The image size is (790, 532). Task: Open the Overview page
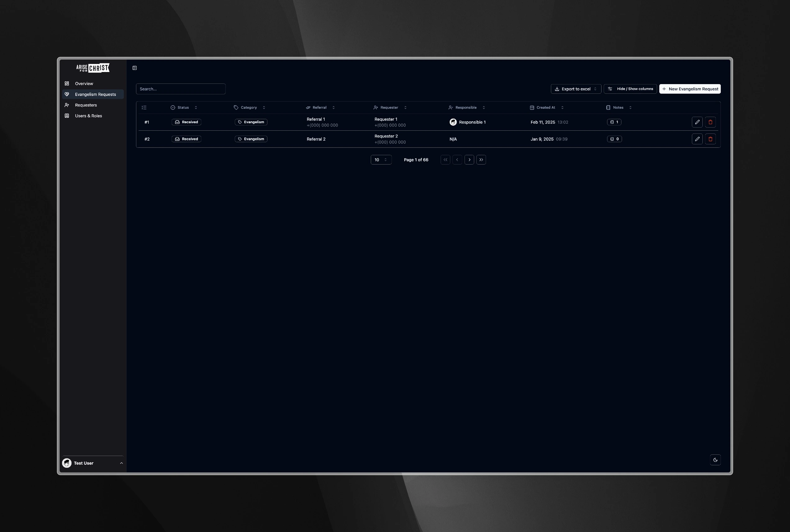pyautogui.click(x=93, y=83)
